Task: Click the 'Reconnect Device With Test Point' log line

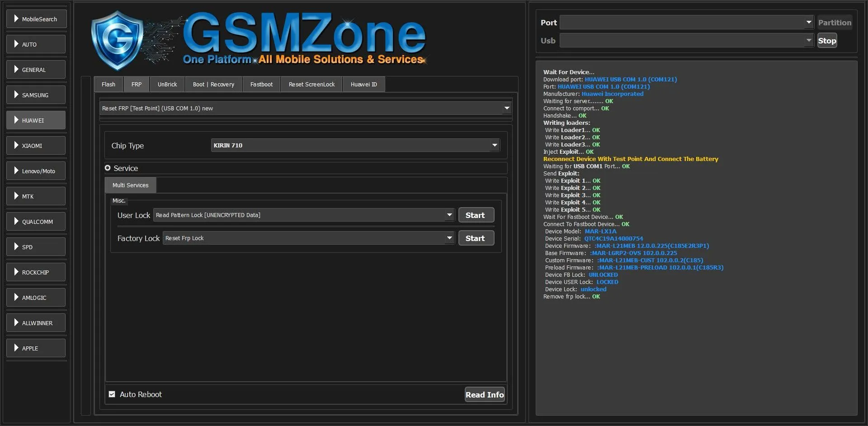Action: coord(631,159)
